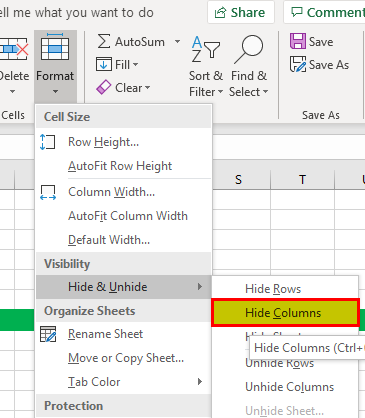Click the Share button

pos(241,12)
